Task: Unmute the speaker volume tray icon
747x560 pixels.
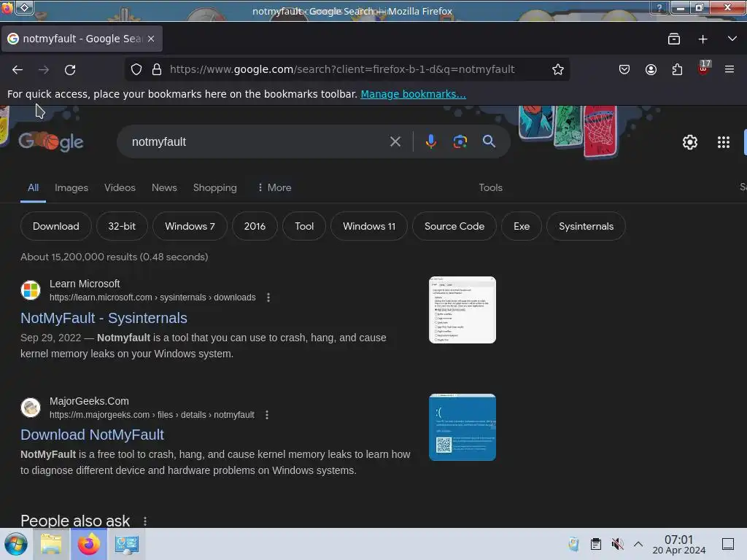Action: click(617, 544)
